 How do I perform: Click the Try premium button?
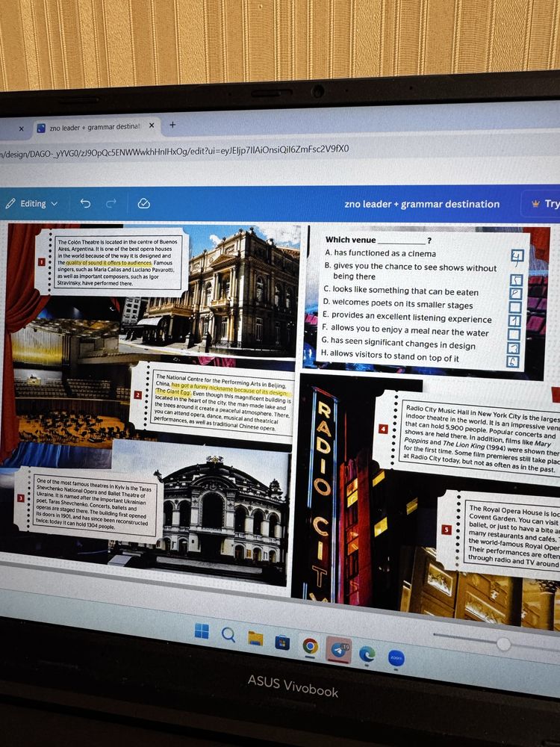(x=541, y=204)
